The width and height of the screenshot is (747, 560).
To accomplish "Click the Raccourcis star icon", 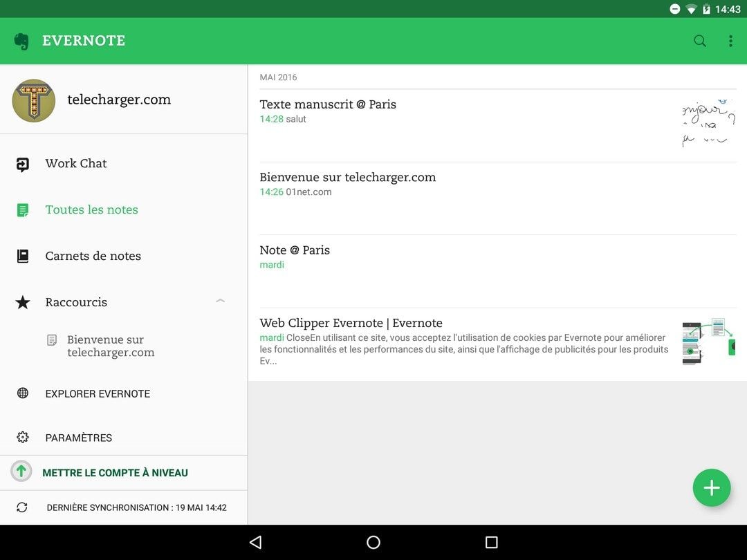I will (22, 302).
